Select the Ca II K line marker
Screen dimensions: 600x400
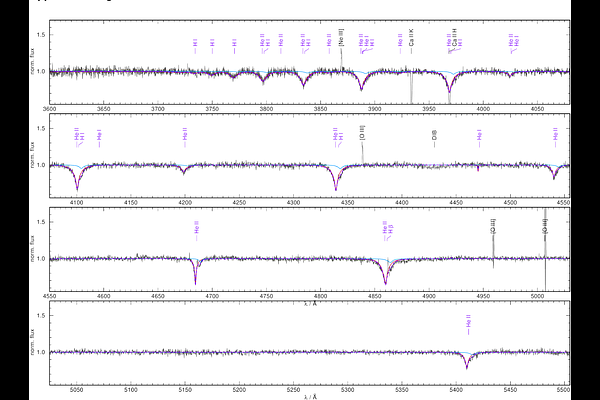412,45
